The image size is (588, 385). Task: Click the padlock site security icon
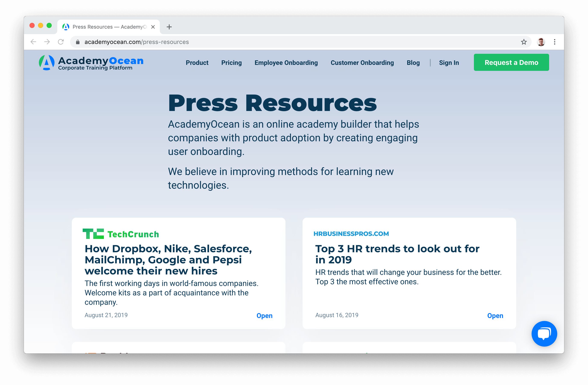[78, 42]
